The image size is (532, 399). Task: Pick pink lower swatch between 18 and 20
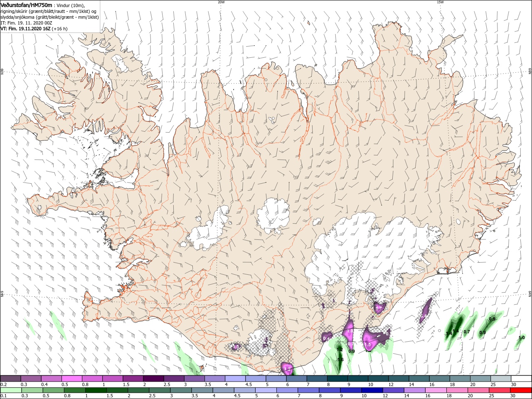(456, 390)
